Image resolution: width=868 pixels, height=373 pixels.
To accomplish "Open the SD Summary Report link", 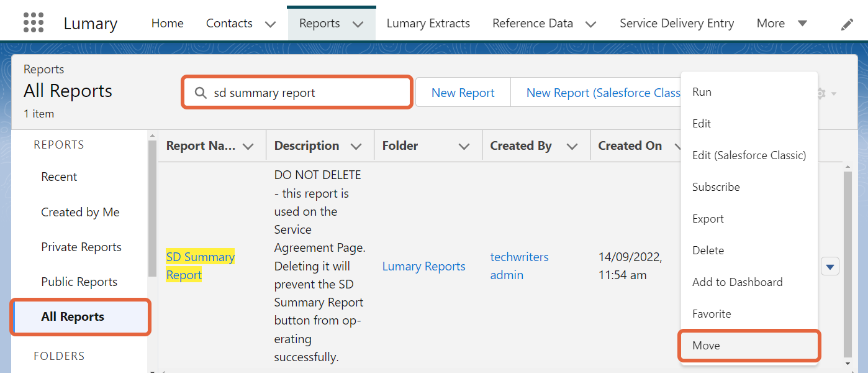I will click(200, 266).
